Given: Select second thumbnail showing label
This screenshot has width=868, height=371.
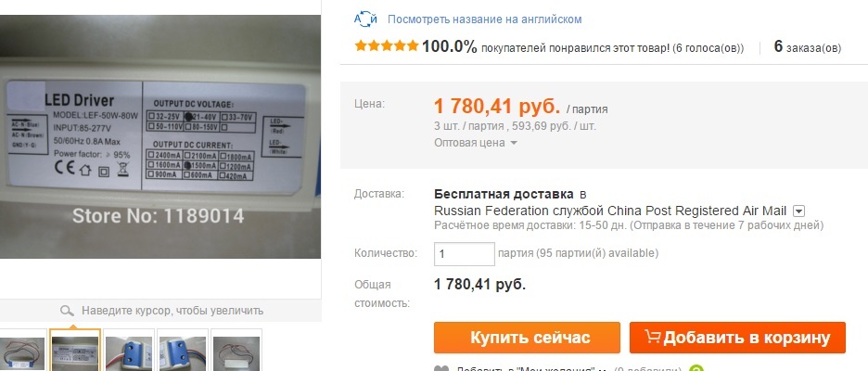Looking at the screenshot, I should point(75,350).
